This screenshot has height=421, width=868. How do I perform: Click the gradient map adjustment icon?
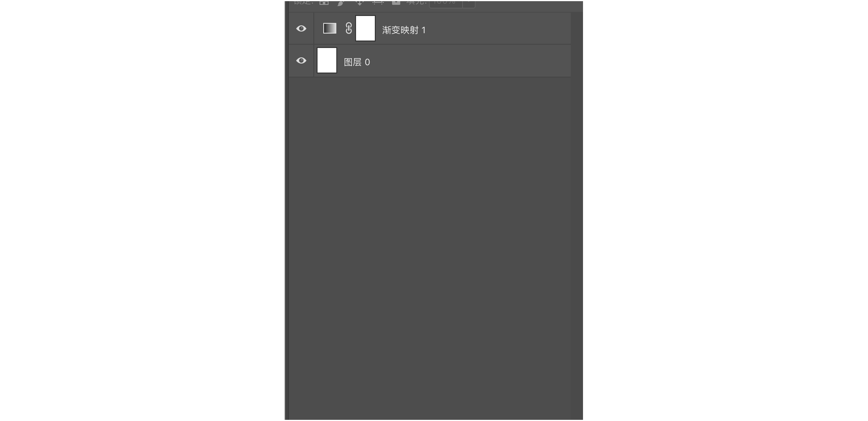pos(330,28)
